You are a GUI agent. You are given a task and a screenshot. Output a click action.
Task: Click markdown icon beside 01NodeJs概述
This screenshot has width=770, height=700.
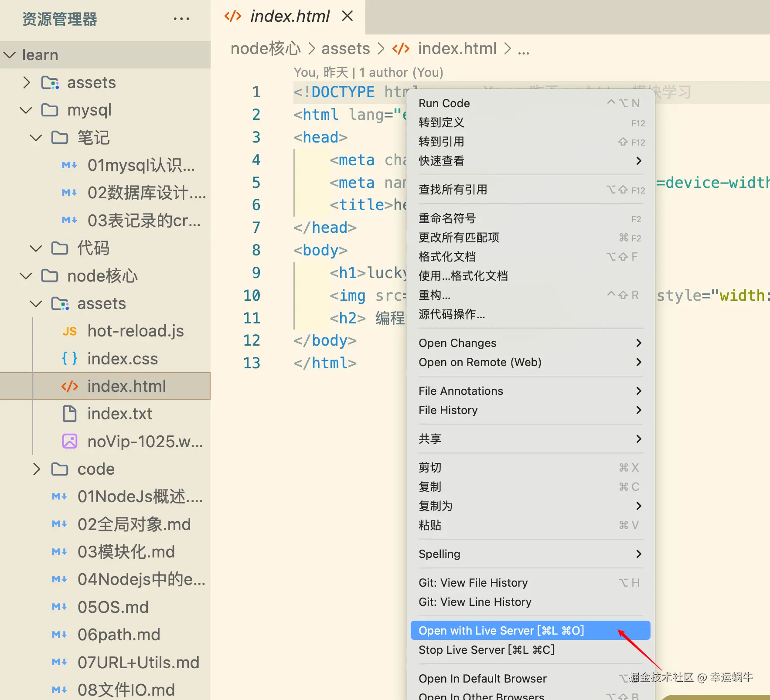pyautogui.click(x=60, y=496)
